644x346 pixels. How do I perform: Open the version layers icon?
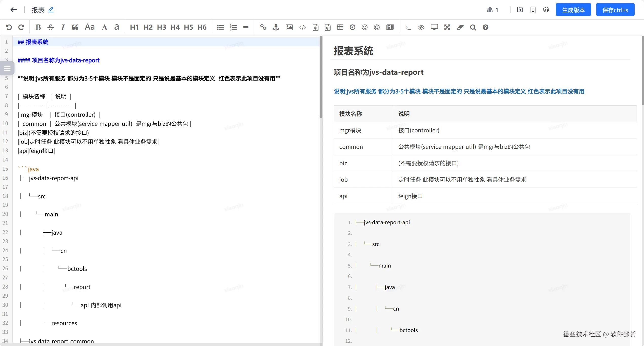pos(546,10)
